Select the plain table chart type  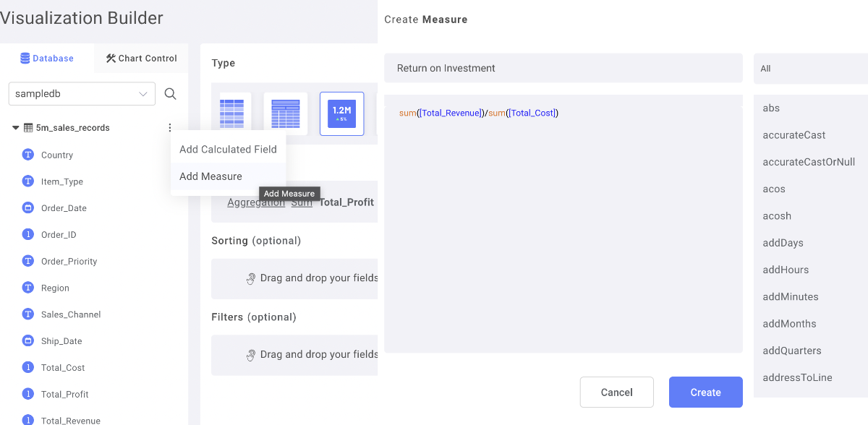click(231, 113)
